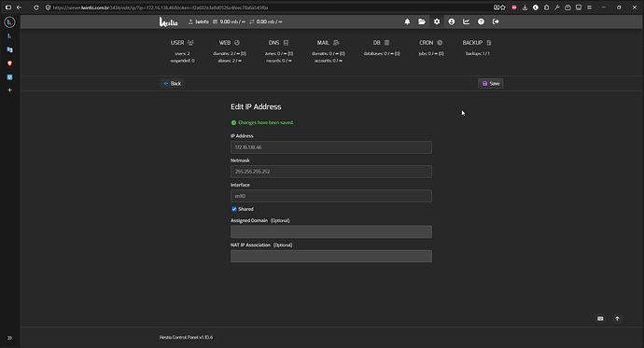Open browser extensions puzzle icon
Image resolution: width=644 pixels, height=348 pixels.
[x=546, y=7]
